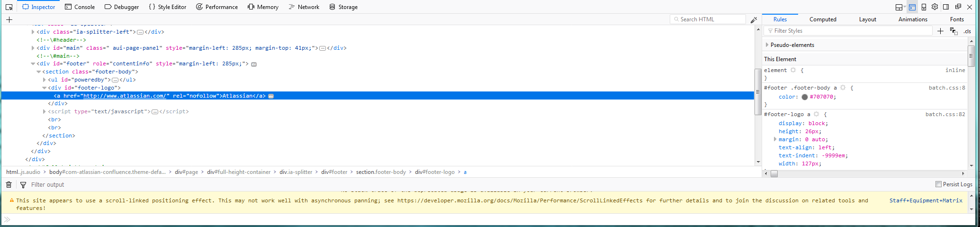
Task: Expand the ia-splitter-left div node
Action: pos(33,32)
